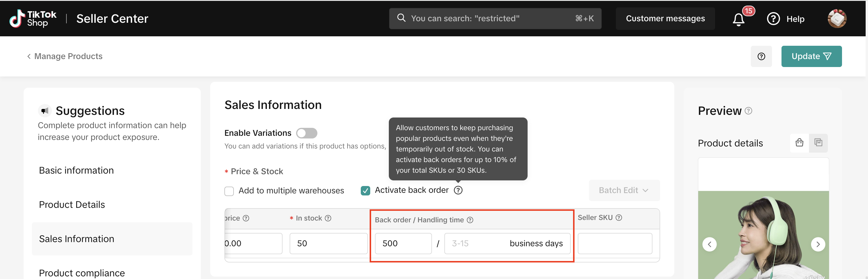Open the user profile avatar
868x279 pixels.
tap(837, 19)
